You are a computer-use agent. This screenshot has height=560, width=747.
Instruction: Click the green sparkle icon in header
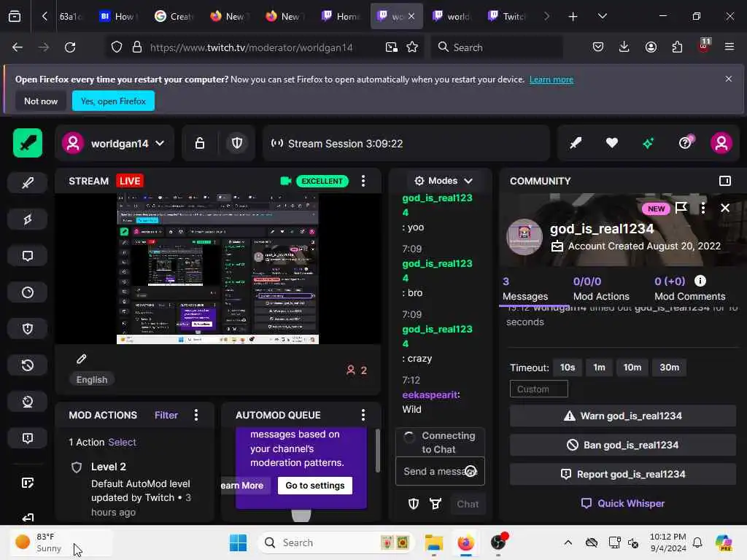[648, 143]
